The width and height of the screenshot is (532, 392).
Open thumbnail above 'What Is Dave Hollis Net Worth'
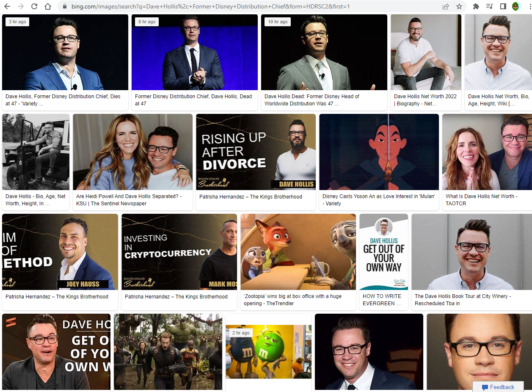tap(487, 152)
